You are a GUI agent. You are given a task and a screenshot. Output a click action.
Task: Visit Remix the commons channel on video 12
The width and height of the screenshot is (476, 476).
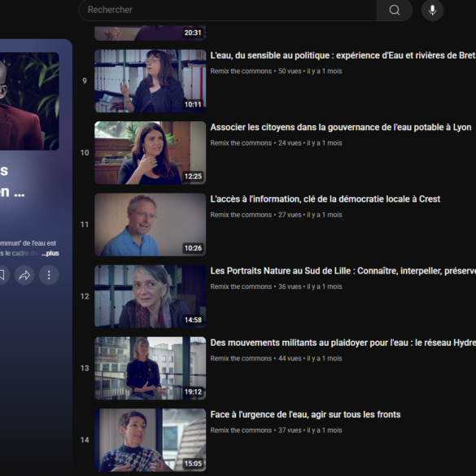241,286
